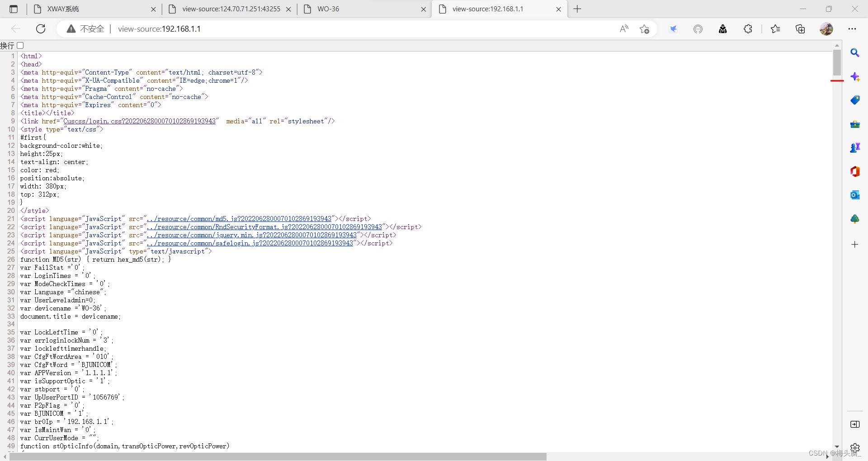Image resolution: width=868 pixels, height=461 pixels.
Task: Open the Cuscss/login.css link
Action: point(139,121)
